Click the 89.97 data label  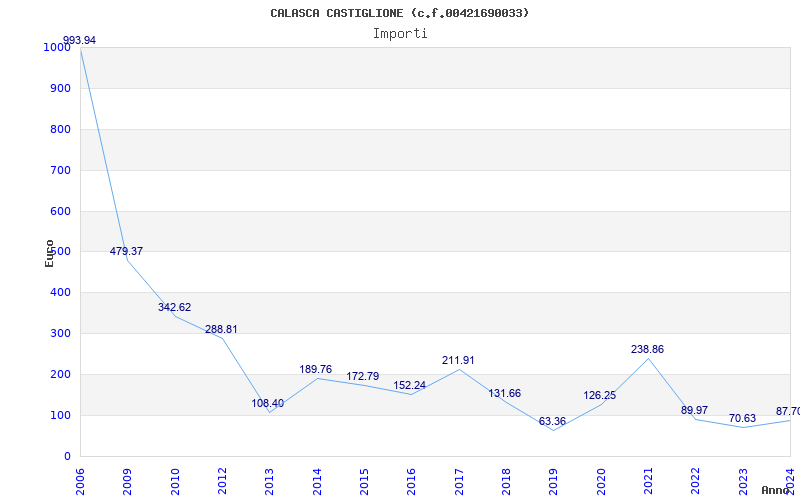point(694,410)
